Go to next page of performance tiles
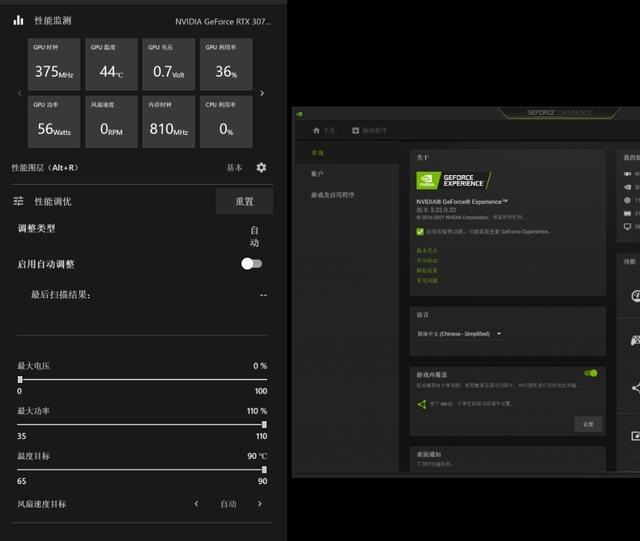Viewport: 640px width, 541px height. pyautogui.click(x=262, y=93)
